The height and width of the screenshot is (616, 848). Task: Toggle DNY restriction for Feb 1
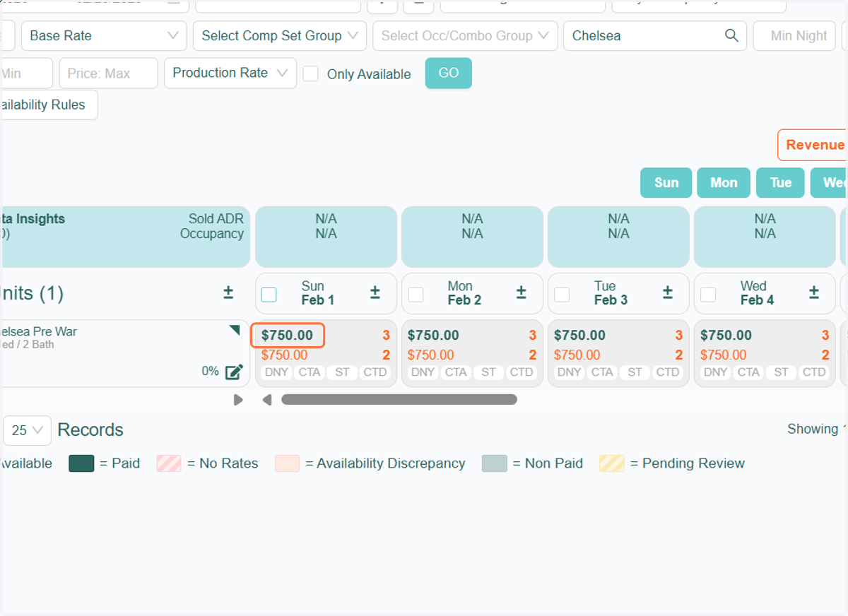coord(277,372)
